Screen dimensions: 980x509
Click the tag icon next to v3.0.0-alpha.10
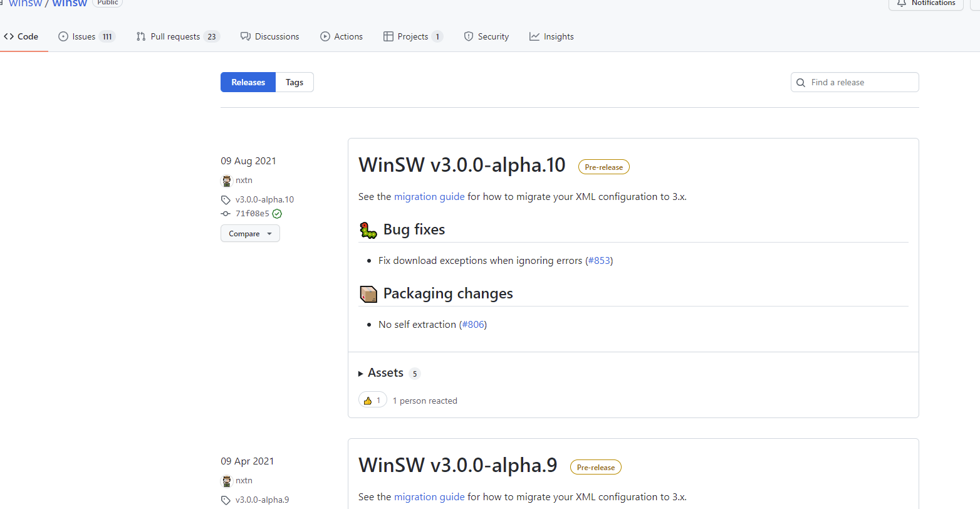(x=226, y=199)
